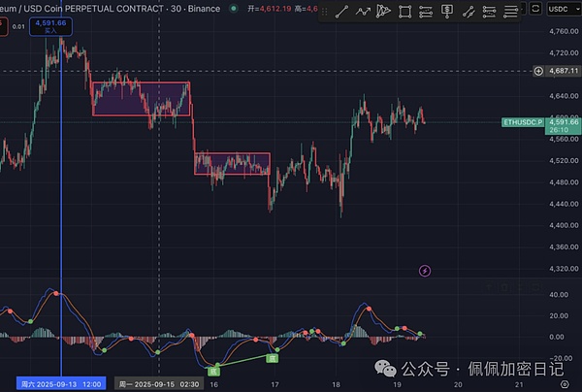
Task: Click the toolbar drag handle dots
Action: click(323, 12)
